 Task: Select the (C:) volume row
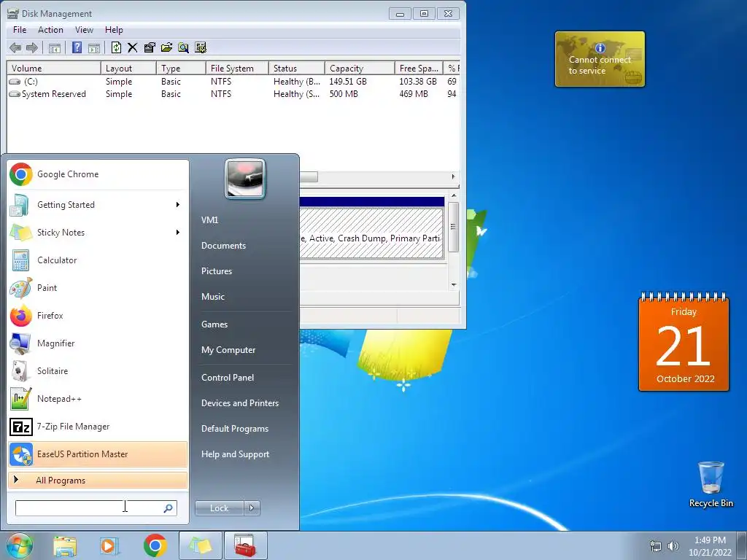(233, 82)
